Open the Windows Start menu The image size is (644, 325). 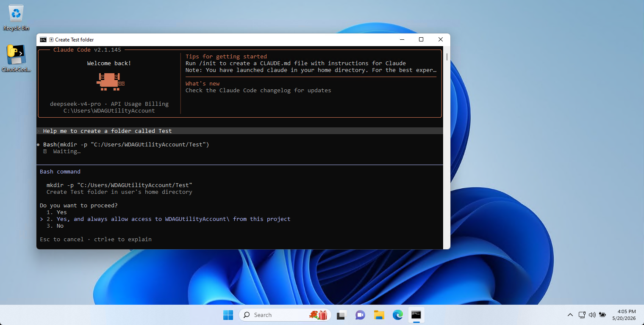tap(228, 315)
